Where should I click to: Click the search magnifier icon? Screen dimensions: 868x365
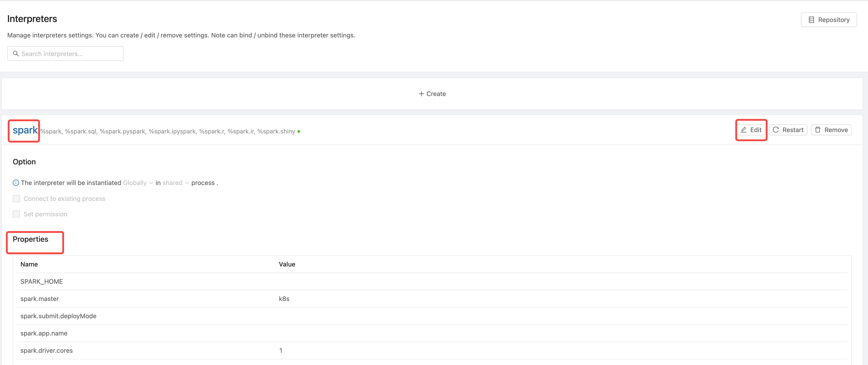click(15, 54)
